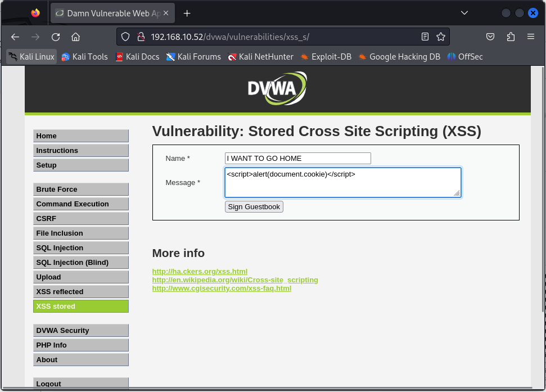Open the Instructions menu item
Image resolution: width=546 pixels, height=392 pixels.
click(81, 150)
